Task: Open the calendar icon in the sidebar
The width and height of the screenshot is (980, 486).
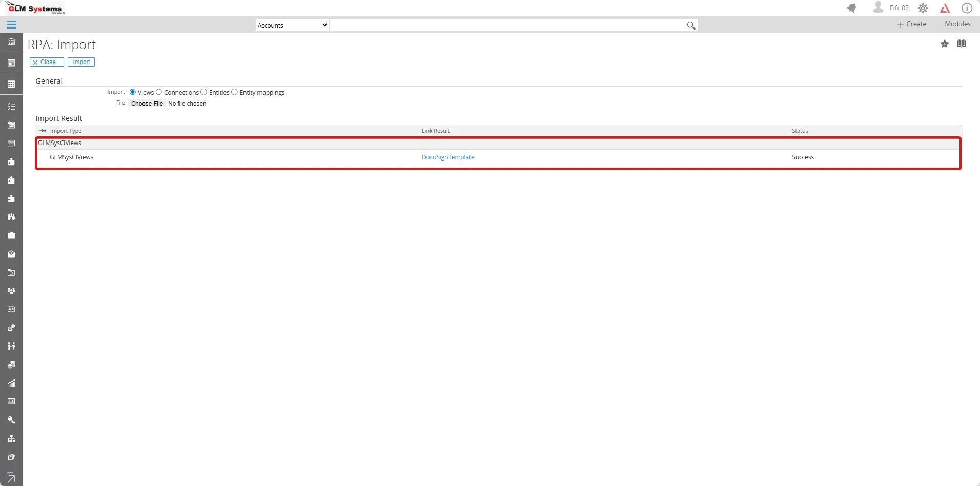Action: point(11,125)
